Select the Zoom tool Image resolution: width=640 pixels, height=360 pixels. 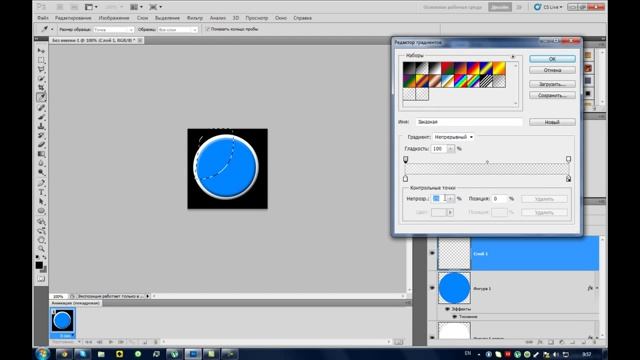tap(41, 249)
